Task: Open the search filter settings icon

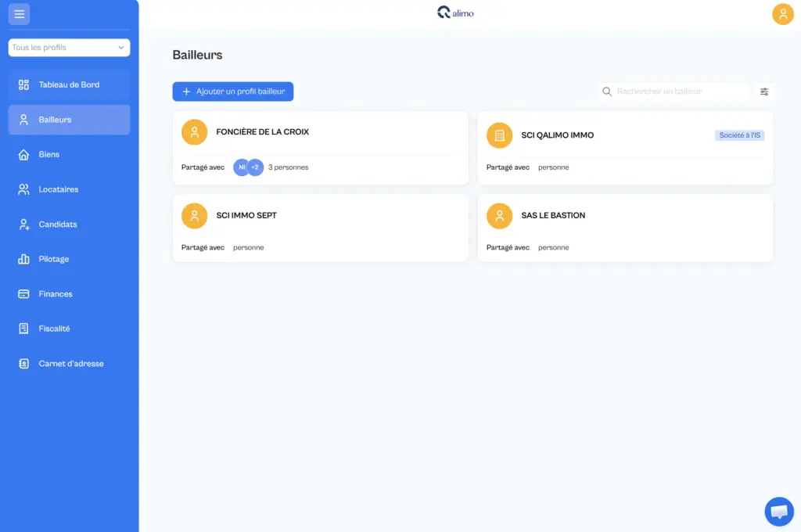Action: pos(763,92)
